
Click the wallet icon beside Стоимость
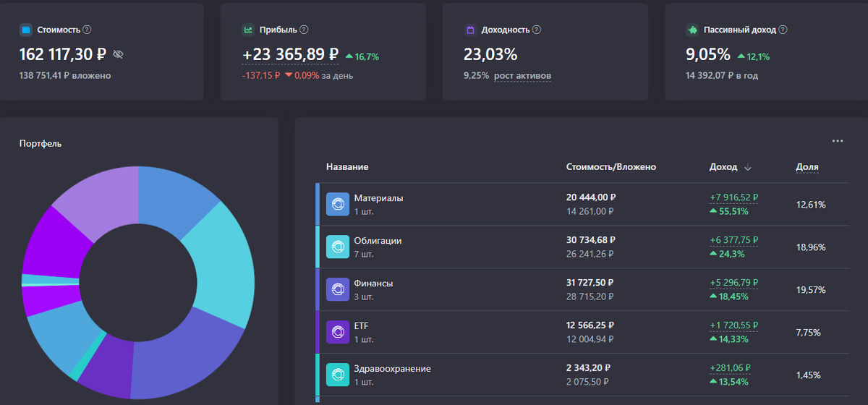[x=25, y=30]
